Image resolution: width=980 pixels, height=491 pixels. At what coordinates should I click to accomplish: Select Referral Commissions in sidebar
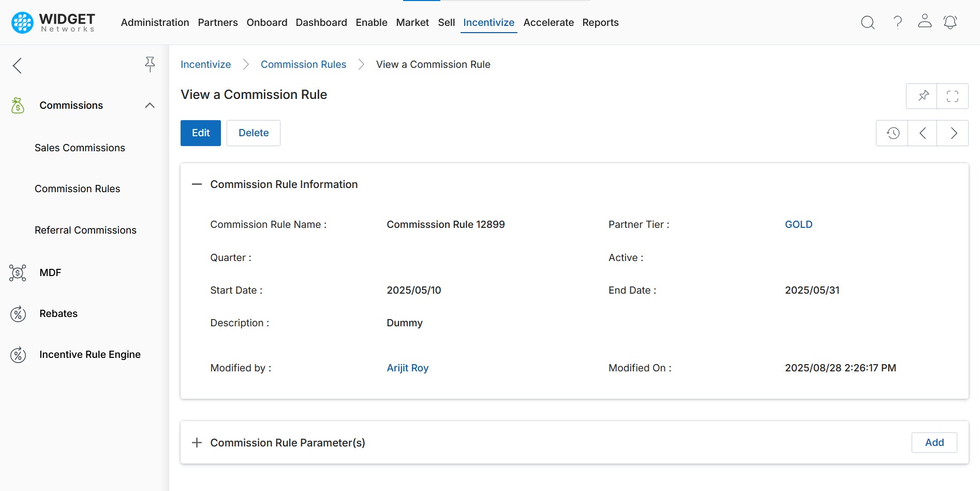pyautogui.click(x=85, y=230)
